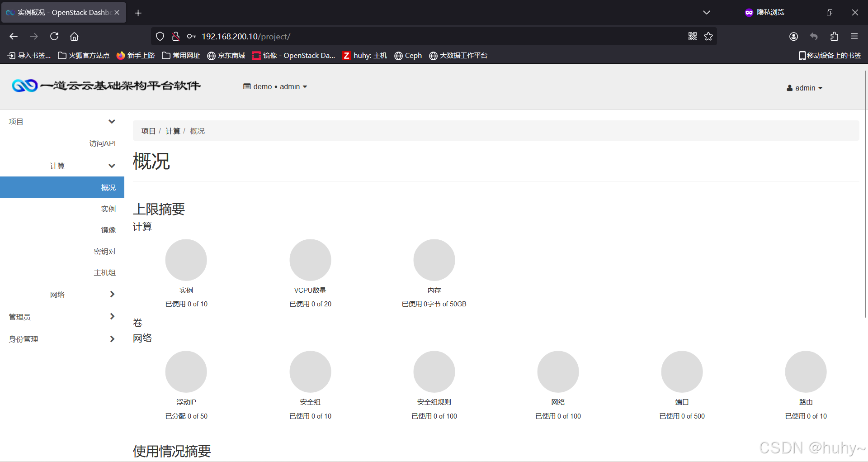Click the 网络 quota pie chart
This screenshot has height=462, width=868.
558,372
